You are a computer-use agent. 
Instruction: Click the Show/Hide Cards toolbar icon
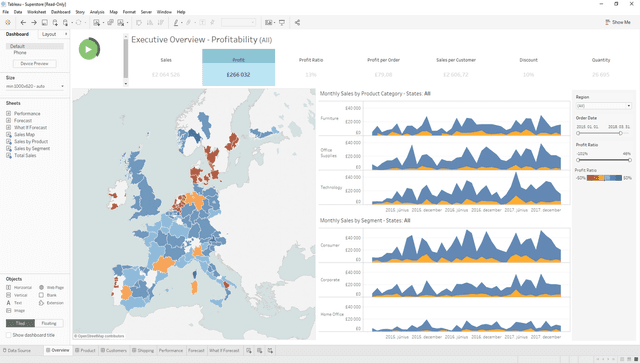tap(268, 22)
